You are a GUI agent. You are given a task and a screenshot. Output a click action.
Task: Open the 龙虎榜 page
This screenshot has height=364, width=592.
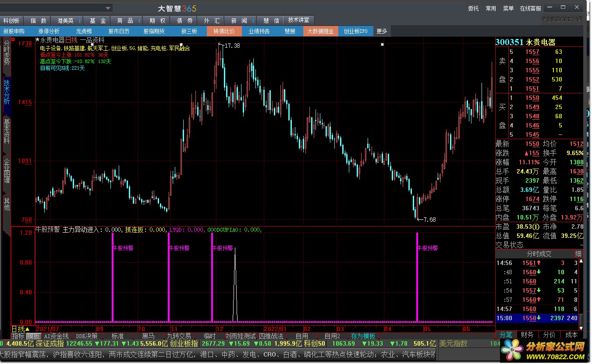[84, 31]
